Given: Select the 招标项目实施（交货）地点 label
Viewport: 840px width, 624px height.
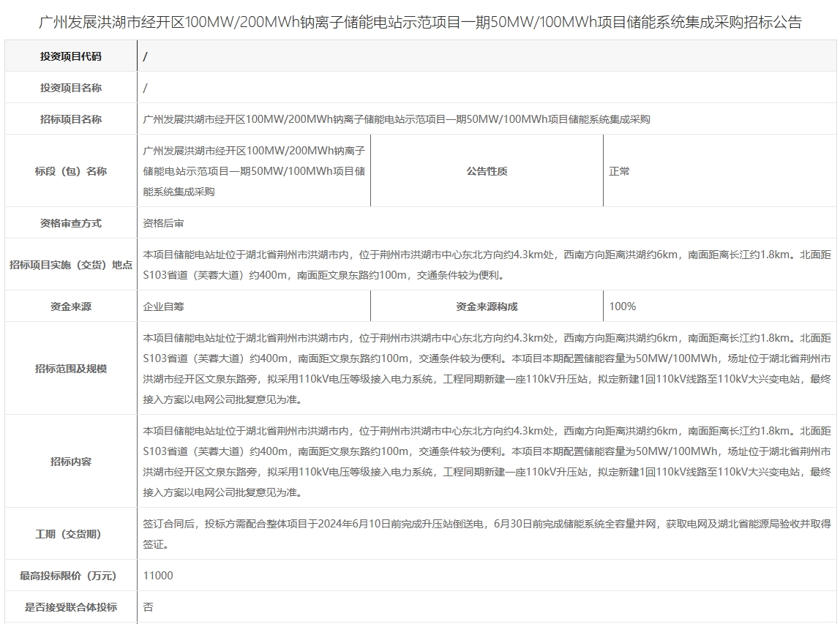Looking at the screenshot, I should [x=71, y=265].
